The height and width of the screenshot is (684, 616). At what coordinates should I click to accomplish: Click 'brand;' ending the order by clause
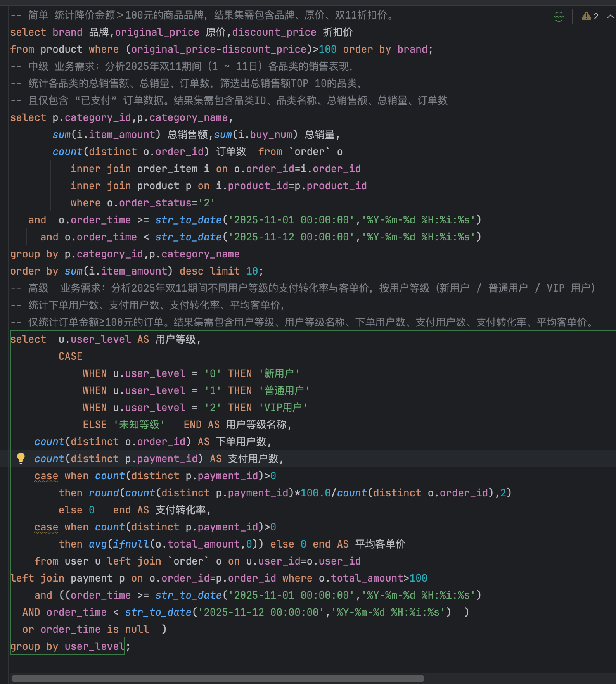click(415, 49)
